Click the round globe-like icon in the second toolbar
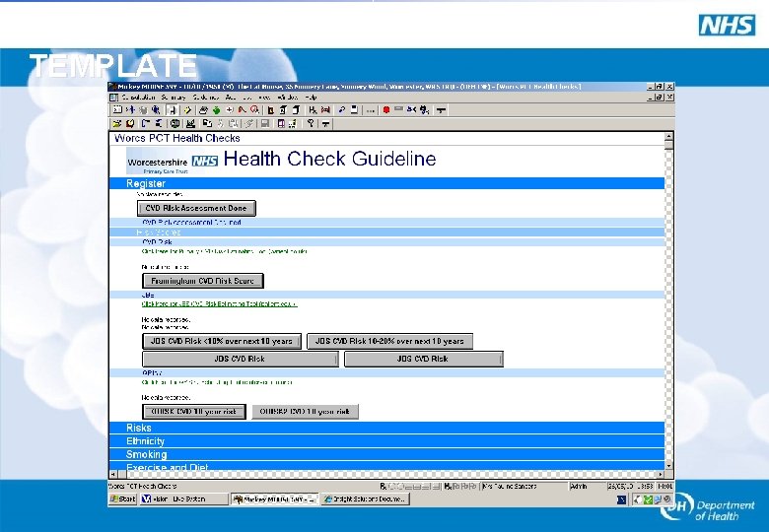Image resolution: width=769 pixels, height=532 pixels. coord(175,123)
